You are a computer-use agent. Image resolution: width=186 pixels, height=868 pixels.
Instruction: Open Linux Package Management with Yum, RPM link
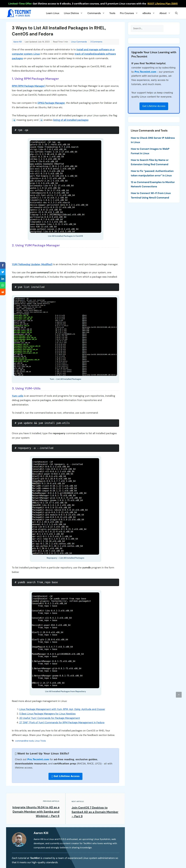point(62,709)
